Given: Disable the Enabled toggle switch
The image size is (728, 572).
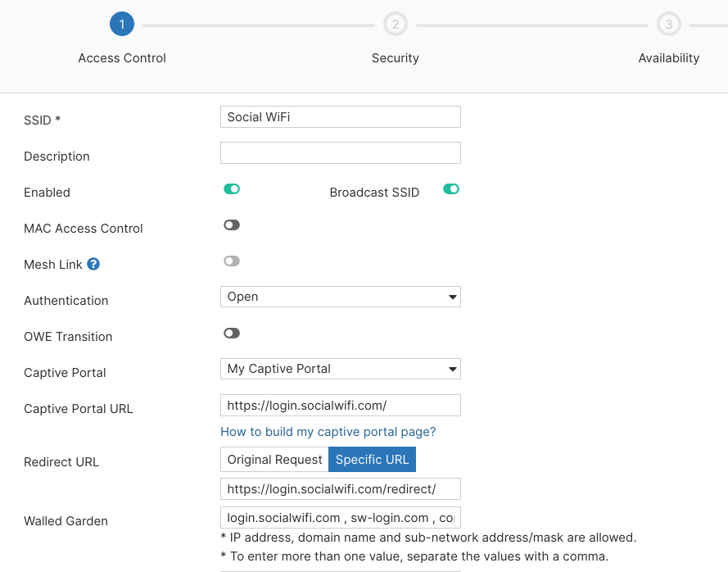Looking at the screenshot, I should click(232, 189).
